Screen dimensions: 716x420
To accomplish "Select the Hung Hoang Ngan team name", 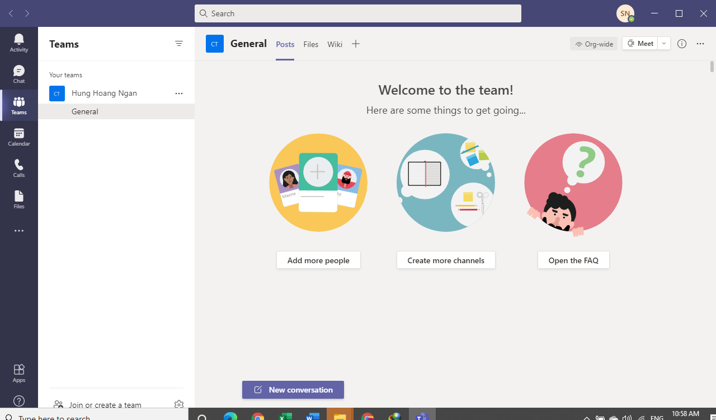I will pyautogui.click(x=104, y=93).
